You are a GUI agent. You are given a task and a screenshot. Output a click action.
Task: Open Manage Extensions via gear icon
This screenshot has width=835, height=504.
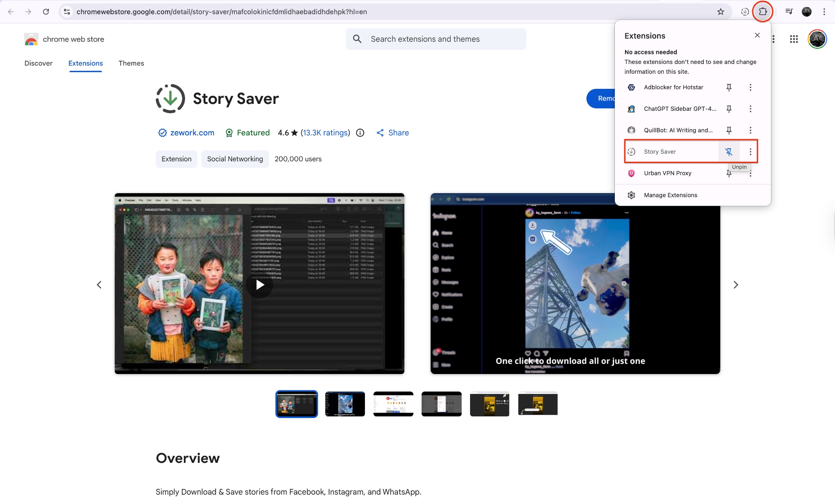coord(631,195)
